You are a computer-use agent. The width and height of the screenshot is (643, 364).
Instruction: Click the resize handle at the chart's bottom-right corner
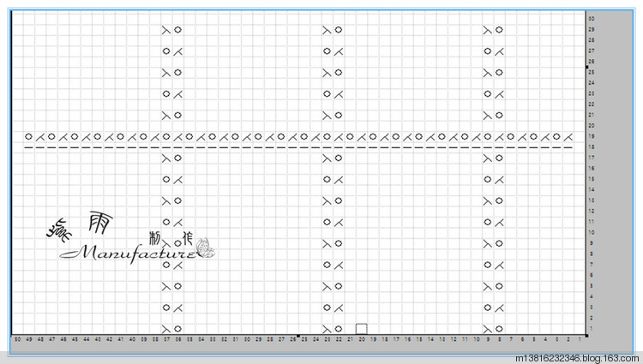586,336
